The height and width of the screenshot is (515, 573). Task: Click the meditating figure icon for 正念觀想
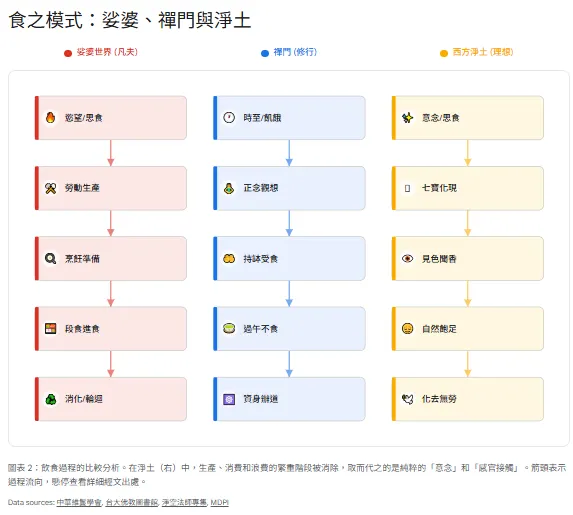tap(229, 188)
